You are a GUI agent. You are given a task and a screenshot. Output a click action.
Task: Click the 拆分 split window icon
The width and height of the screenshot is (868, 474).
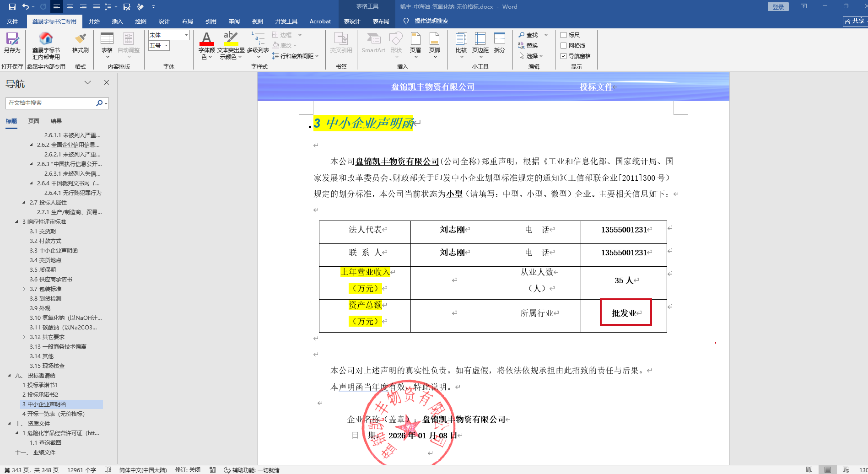(499, 42)
